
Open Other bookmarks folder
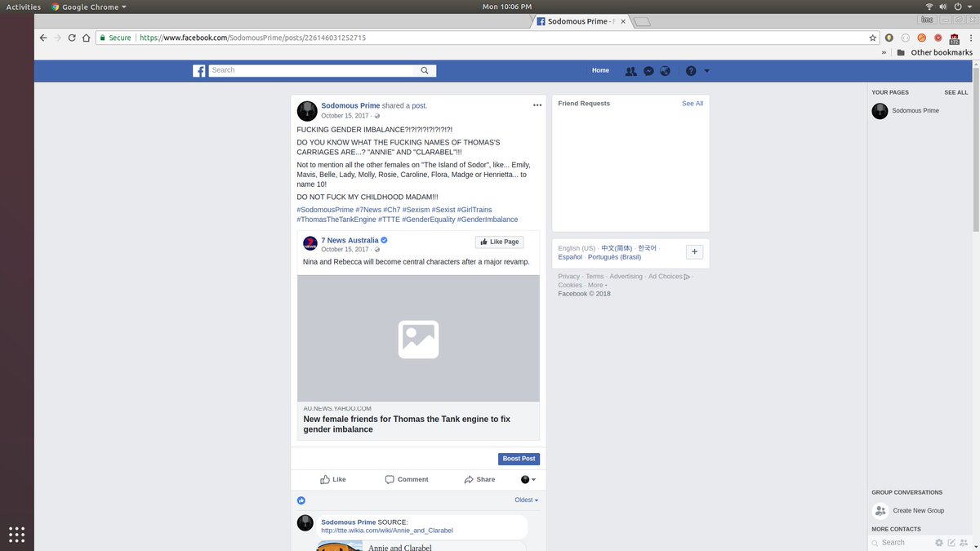(x=934, y=52)
